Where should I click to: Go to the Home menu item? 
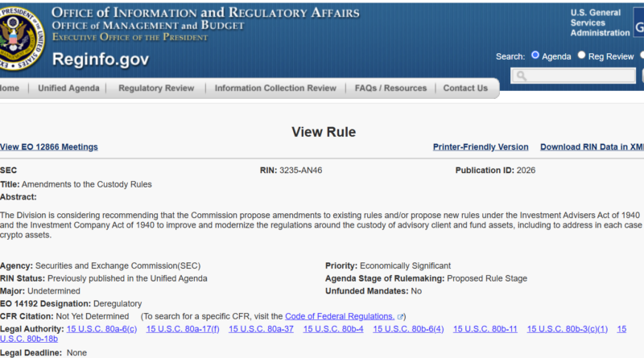coord(10,88)
